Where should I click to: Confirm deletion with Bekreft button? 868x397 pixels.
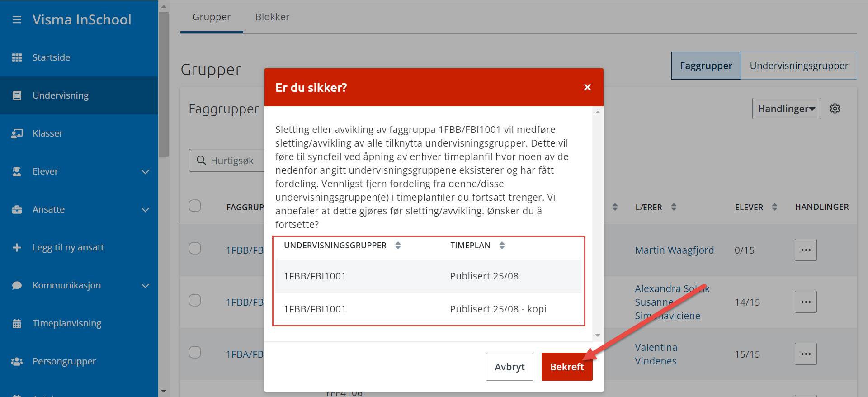(567, 367)
